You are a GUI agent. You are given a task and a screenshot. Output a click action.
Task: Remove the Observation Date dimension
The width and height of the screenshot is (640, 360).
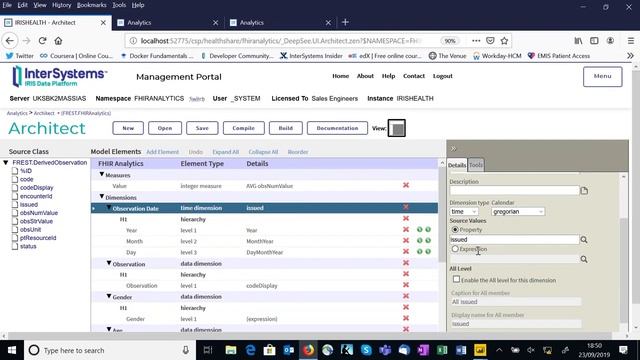click(406, 207)
